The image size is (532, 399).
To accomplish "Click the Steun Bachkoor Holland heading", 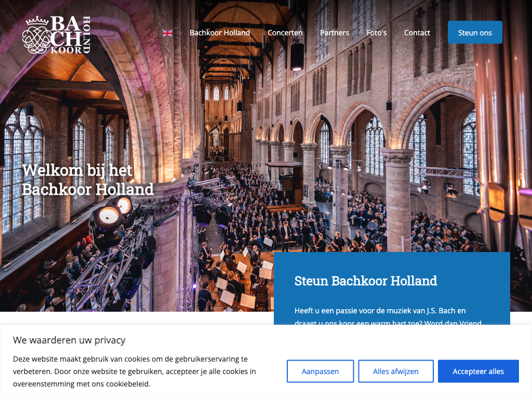I will (366, 281).
